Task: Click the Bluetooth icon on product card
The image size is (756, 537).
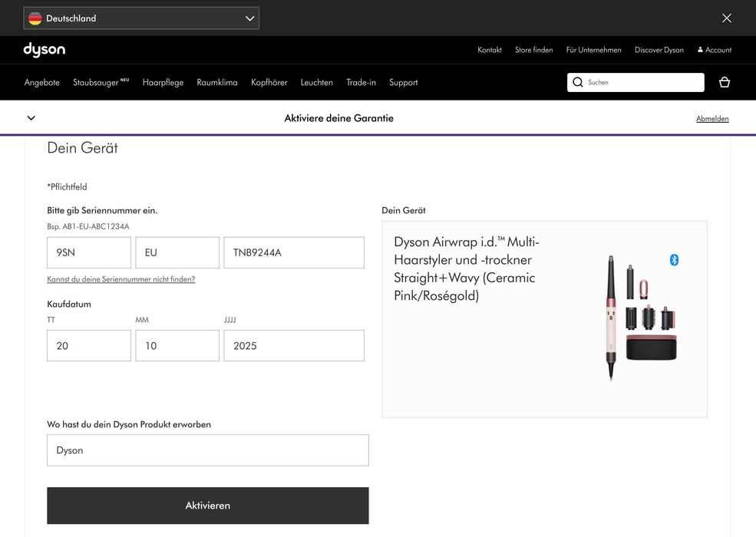Action: pos(674,260)
